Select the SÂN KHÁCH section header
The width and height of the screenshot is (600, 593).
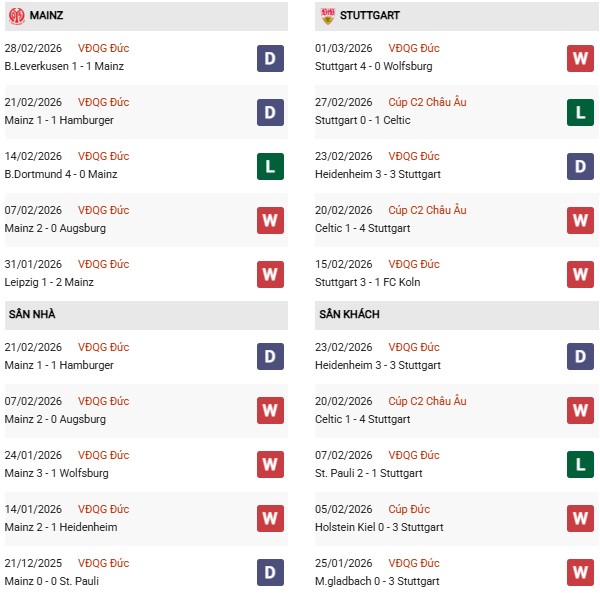[x=350, y=314]
